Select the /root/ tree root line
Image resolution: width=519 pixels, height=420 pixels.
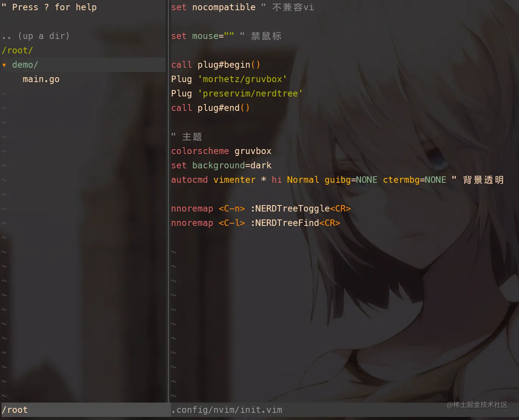(17, 50)
